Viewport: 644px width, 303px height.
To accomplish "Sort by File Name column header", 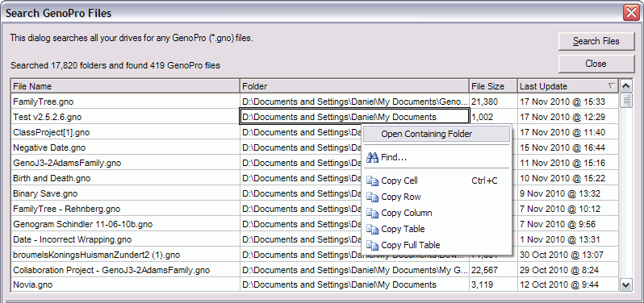I will tap(125, 86).
